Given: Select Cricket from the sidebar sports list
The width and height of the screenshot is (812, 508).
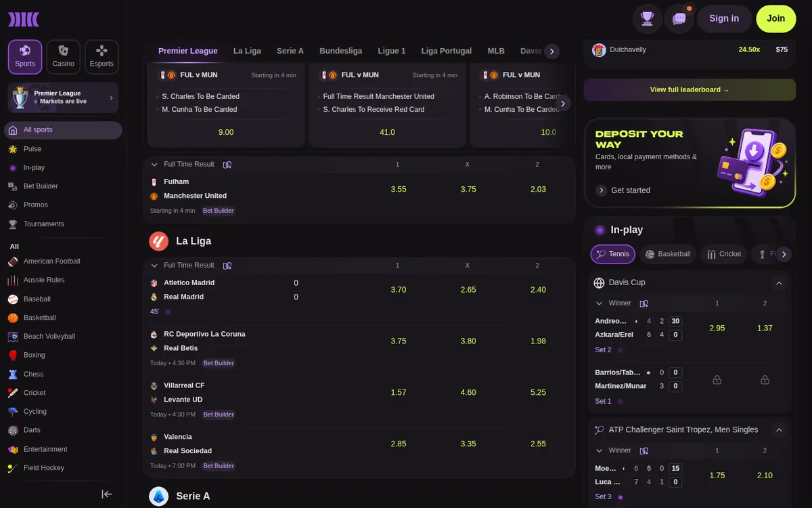Looking at the screenshot, I should (35, 393).
